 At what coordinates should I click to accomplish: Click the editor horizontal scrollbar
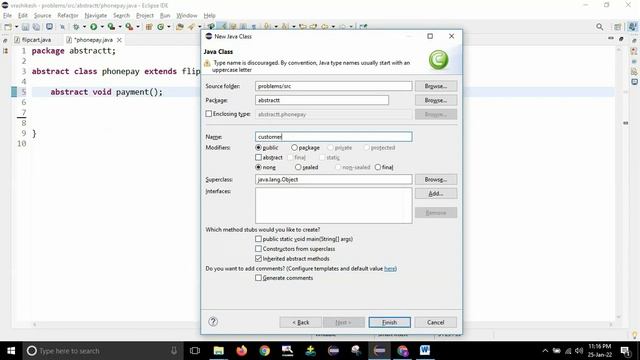(x=322, y=324)
